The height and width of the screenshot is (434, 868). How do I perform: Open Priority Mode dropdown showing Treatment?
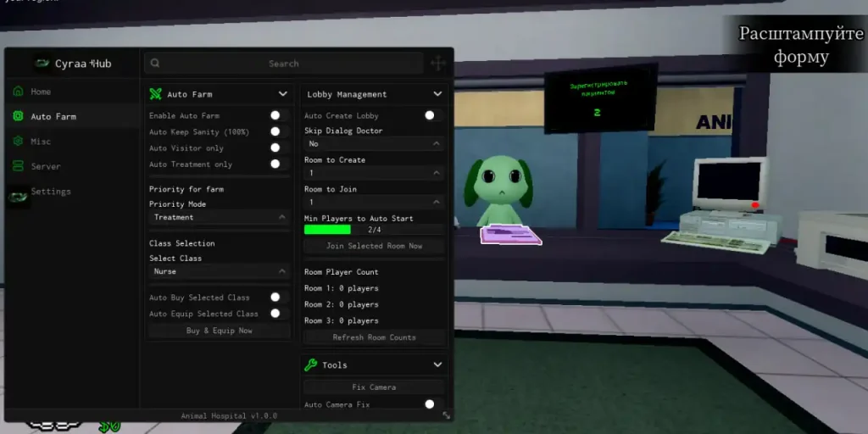click(220, 217)
